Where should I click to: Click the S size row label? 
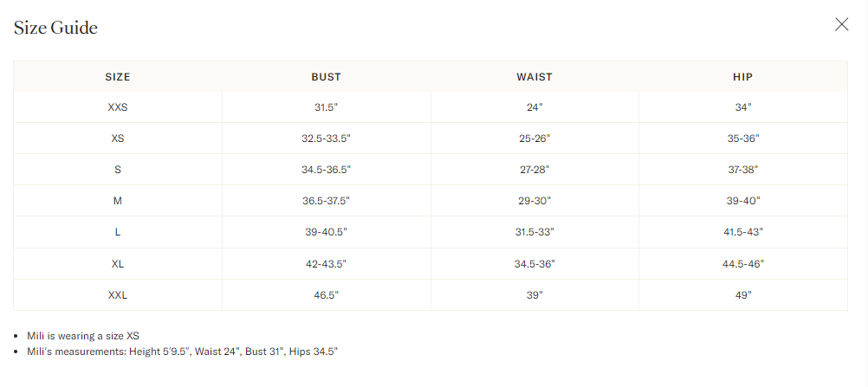click(x=118, y=170)
